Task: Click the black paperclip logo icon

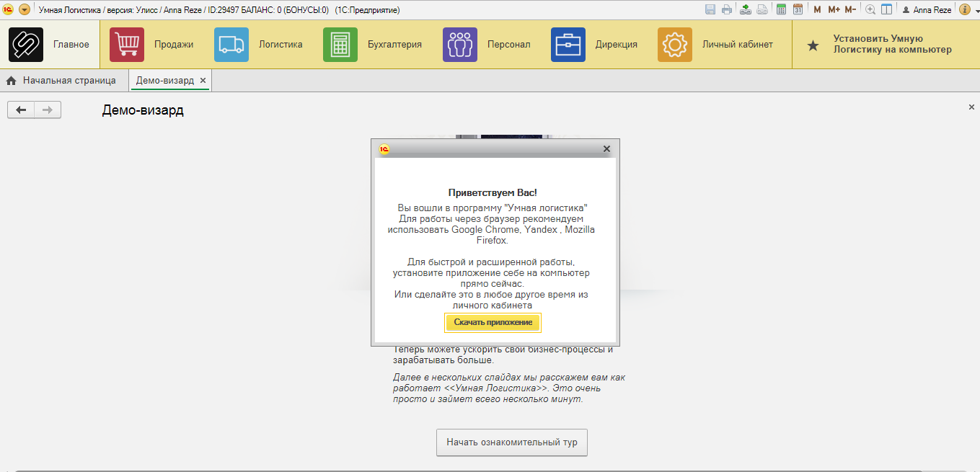Action: (26, 45)
